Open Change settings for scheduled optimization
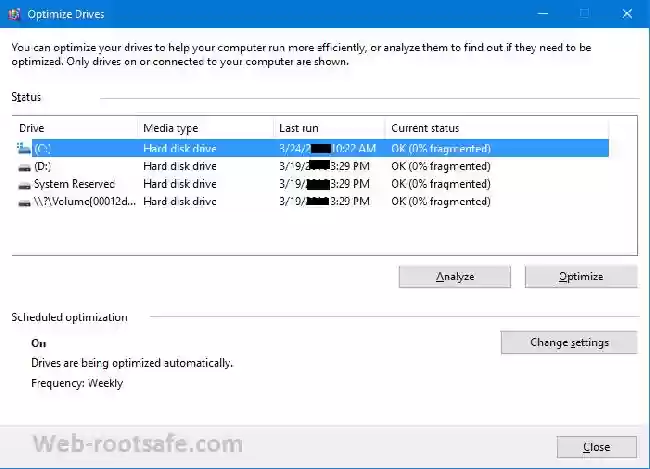This screenshot has height=469, width=650. pos(569,343)
